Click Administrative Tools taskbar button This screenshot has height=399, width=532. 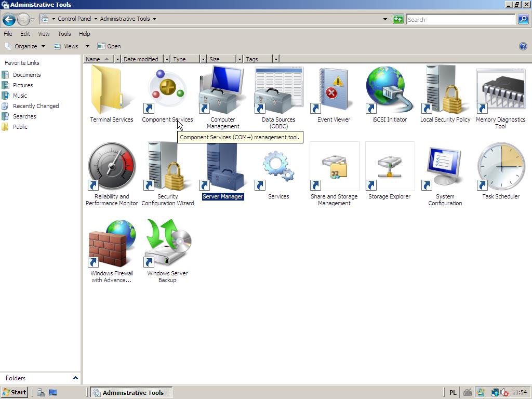132,393
